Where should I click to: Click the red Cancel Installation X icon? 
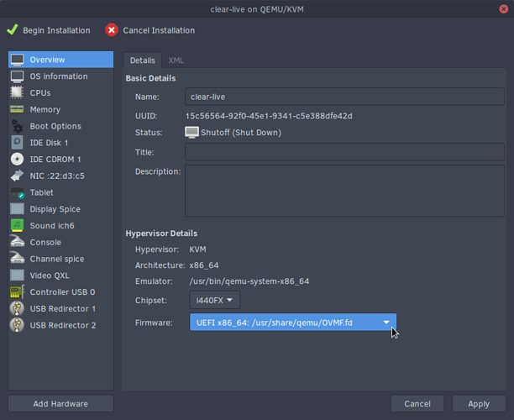click(112, 30)
